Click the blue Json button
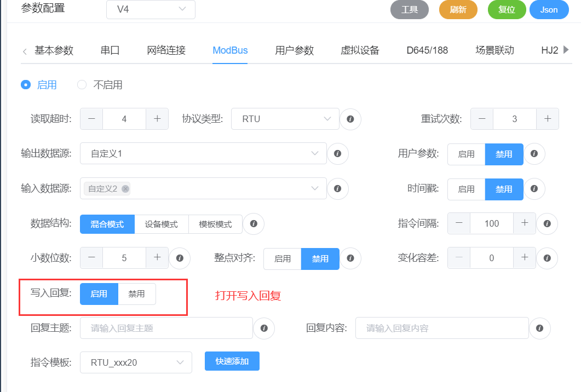 pyautogui.click(x=549, y=10)
